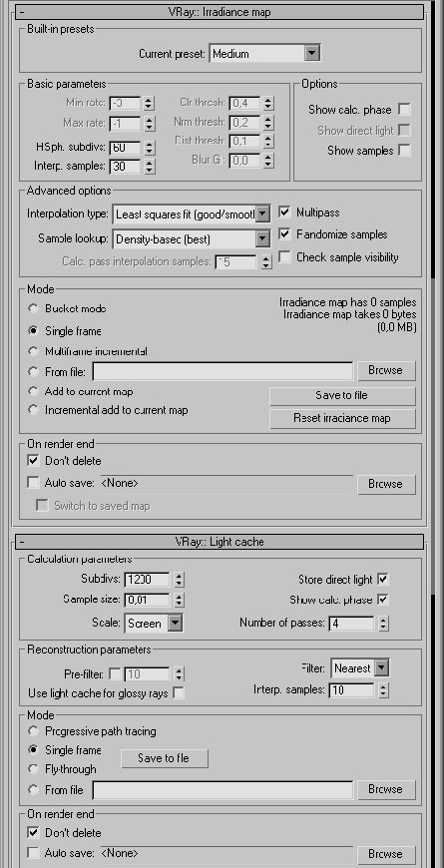Click Browse next to light cache From file
The width and height of the screenshot is (444, 868).
[x=385, y=789]
